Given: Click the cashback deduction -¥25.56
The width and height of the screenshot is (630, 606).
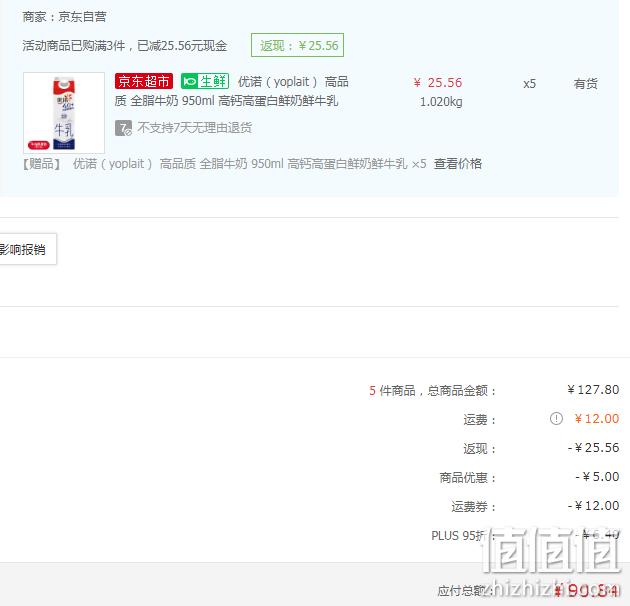Looking at the screenshot, I should click(593, 448).
